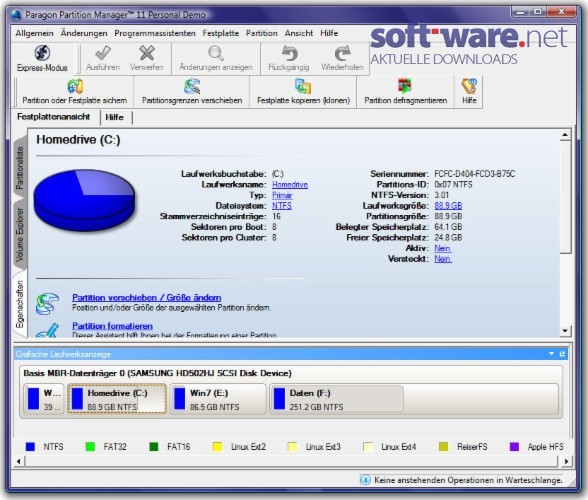Click serial number FCFC-D404-FCD3-B75C text
The width and height of the screenshot is (588, 500).
pos(475,174)
